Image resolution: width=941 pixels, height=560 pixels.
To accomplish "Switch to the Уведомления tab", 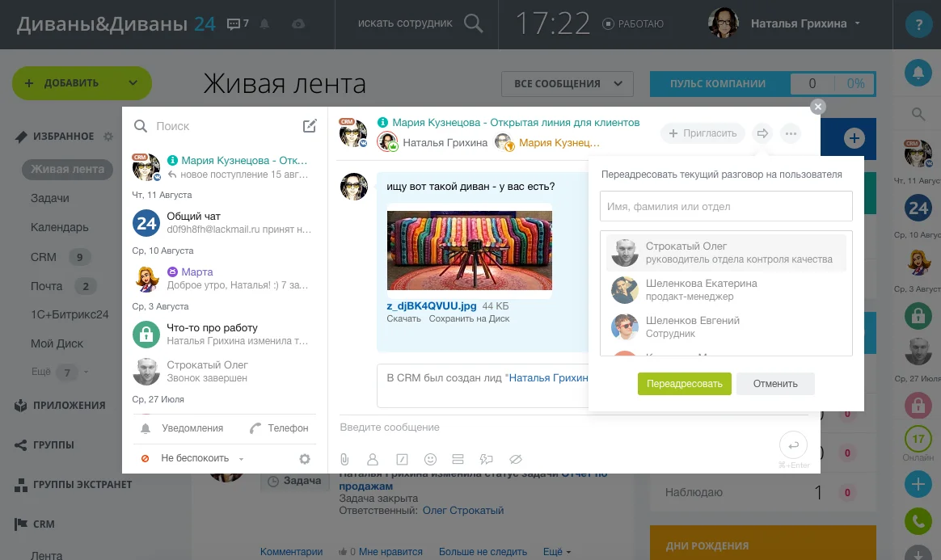I will click(182, 428).
